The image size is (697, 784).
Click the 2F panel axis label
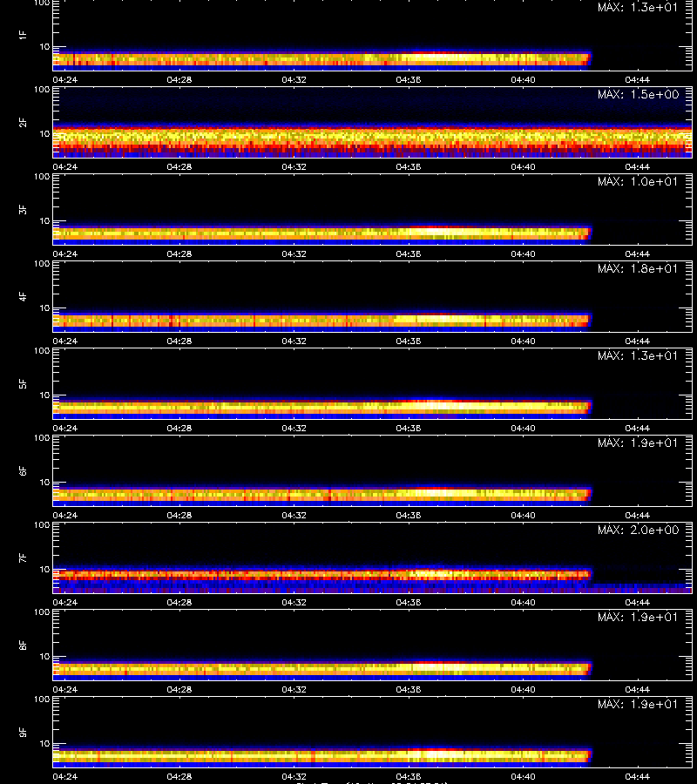click(23, 123)
